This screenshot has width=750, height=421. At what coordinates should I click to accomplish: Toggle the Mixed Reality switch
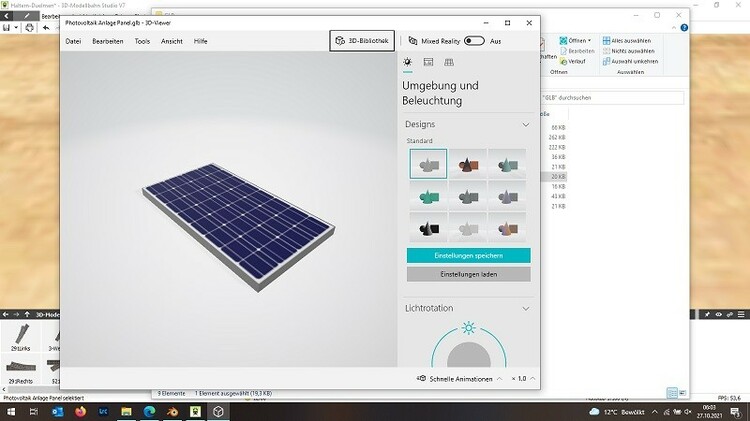(x=474, y=41)
